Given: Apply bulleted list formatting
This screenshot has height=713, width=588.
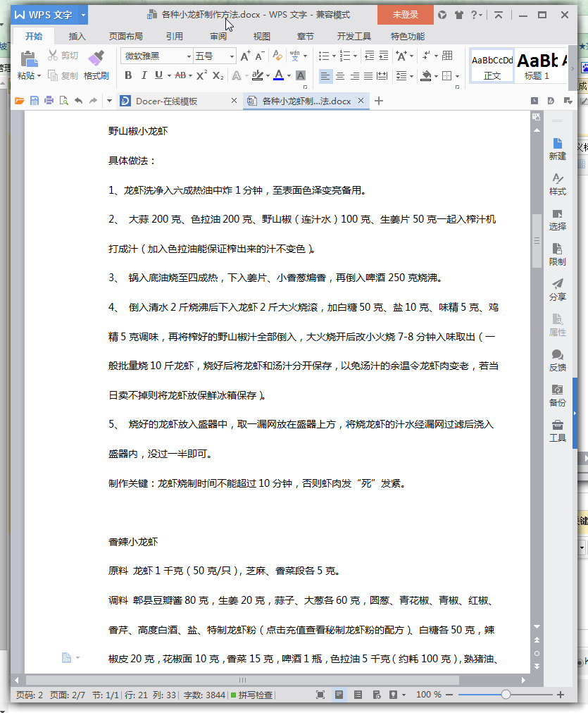Looking at the screenshot, I should (323, 56).
